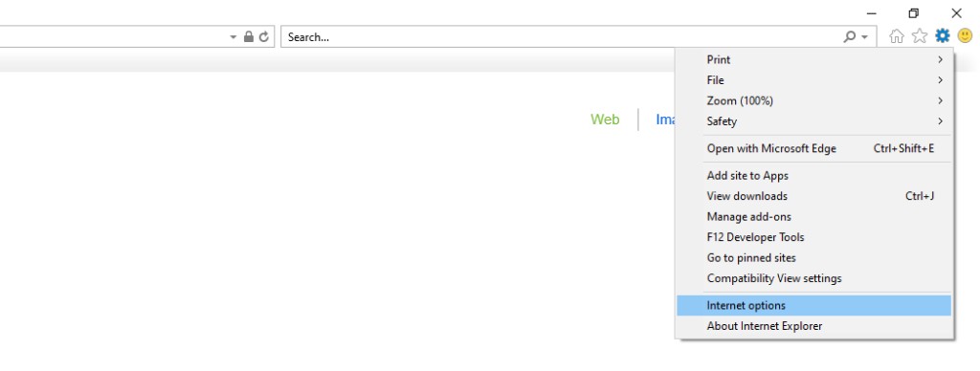Expand the Zoom (100%) submenu
This screenshot has width=980, height=371.
[814, 100]
